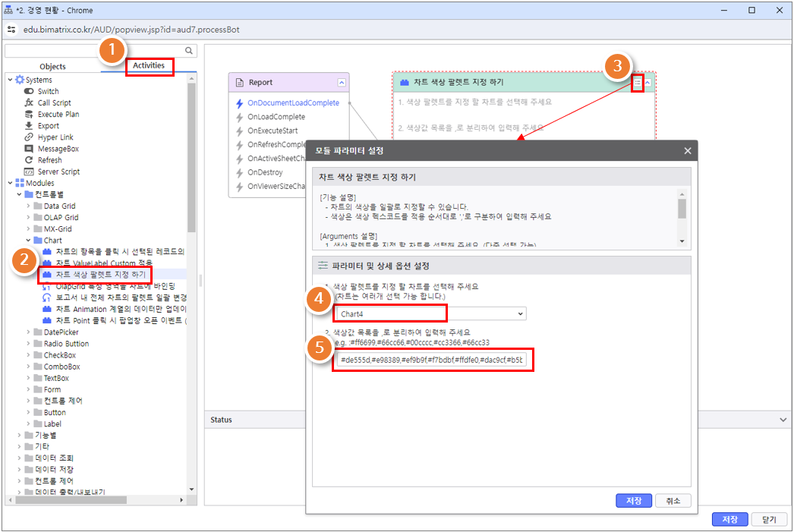Expand the 데이터 조회 folder
This screenshot has width=794, height=532.
tap(19, 458)
